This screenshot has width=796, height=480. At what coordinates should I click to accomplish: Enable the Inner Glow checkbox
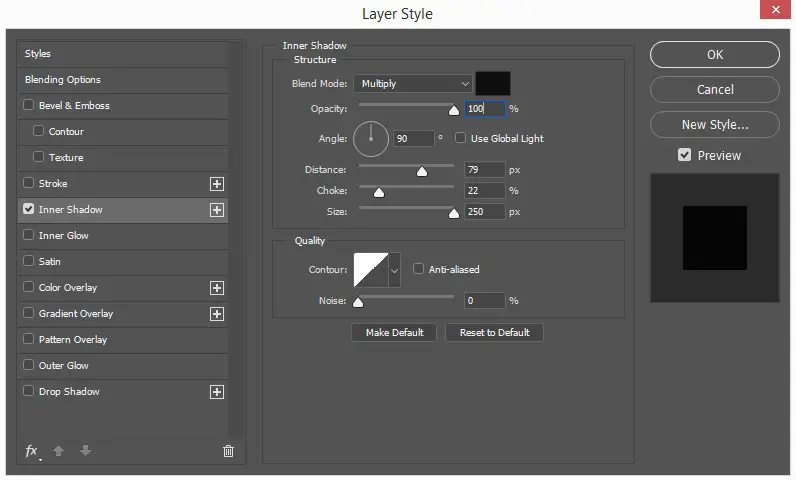point(28,234)
